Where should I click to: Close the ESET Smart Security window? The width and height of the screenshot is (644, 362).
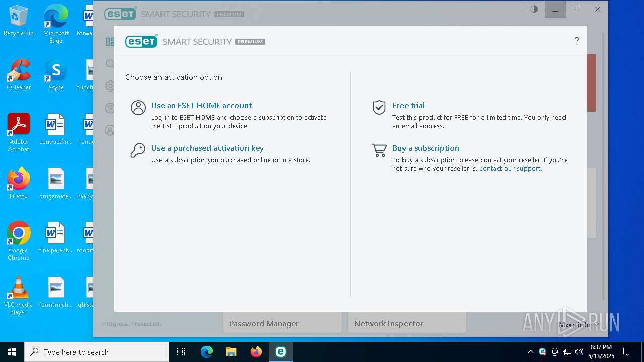(598, 9)
